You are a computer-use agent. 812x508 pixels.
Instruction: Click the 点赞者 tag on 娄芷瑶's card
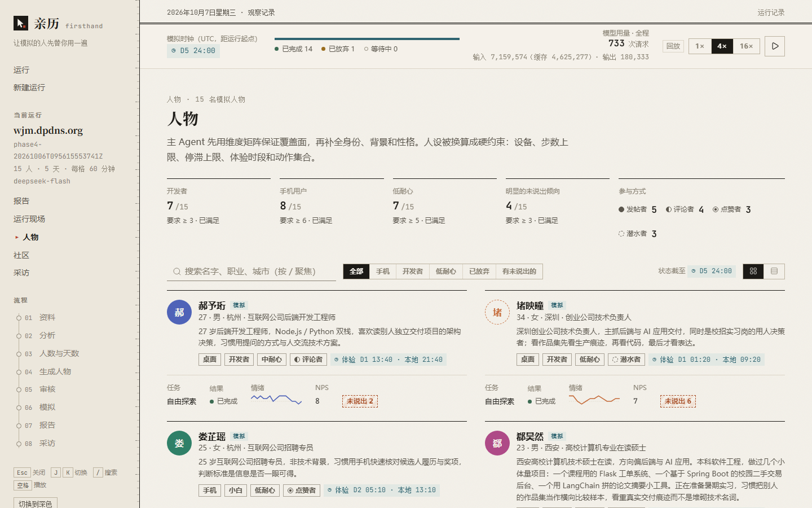click(x=302, y=491)
